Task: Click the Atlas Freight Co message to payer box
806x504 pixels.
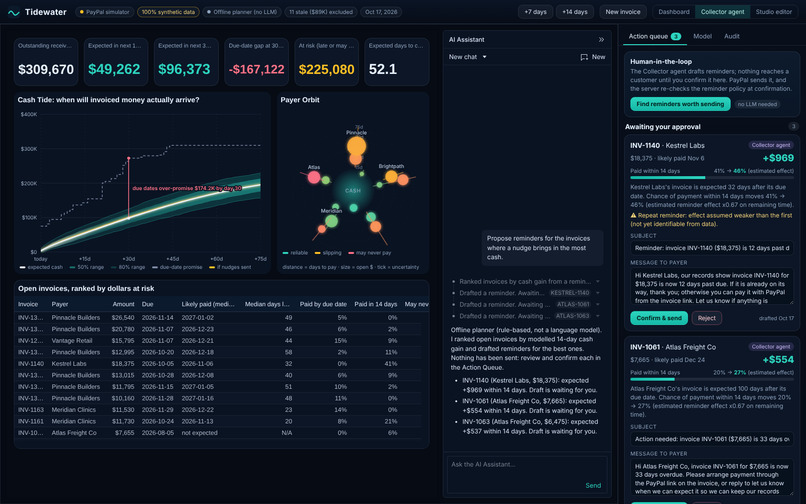Action: (711, 478)
